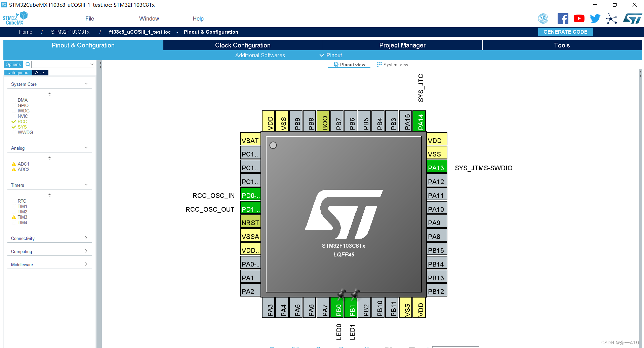
Task: Open the YouTube channel icon
Action: pos(579,18)
